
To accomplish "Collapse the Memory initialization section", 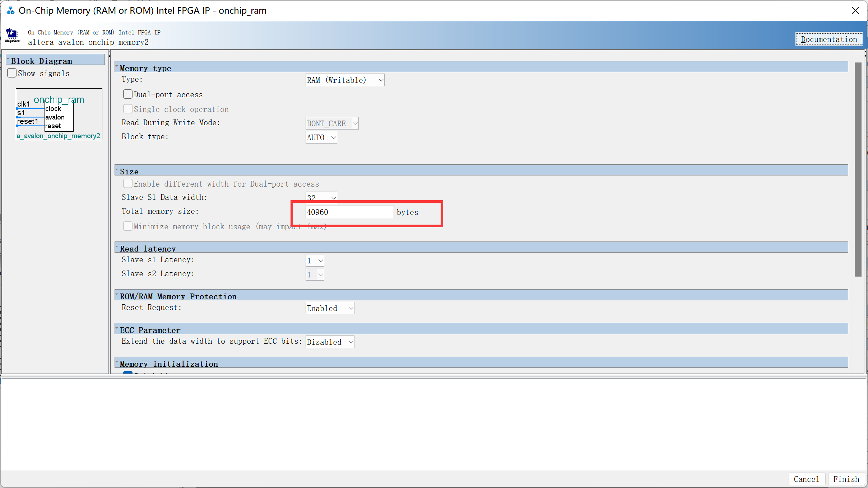I will pos(117,362).
